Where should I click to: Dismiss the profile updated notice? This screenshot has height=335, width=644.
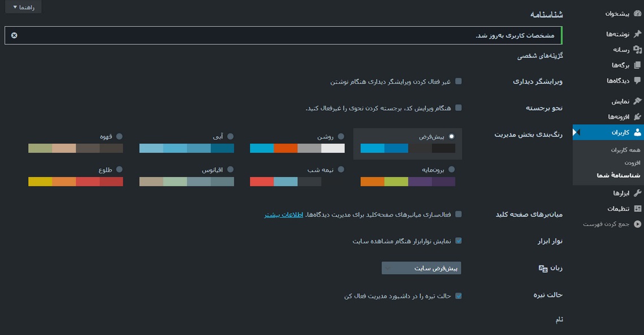pos(14,36)
